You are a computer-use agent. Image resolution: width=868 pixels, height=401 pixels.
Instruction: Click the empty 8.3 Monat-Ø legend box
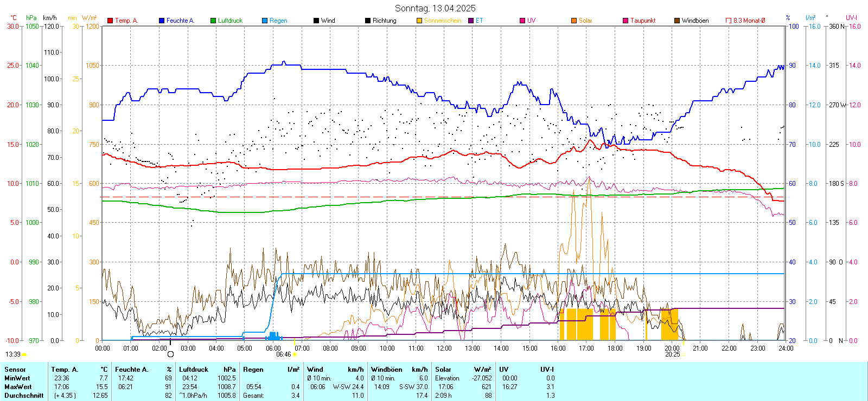pos(729,21)
